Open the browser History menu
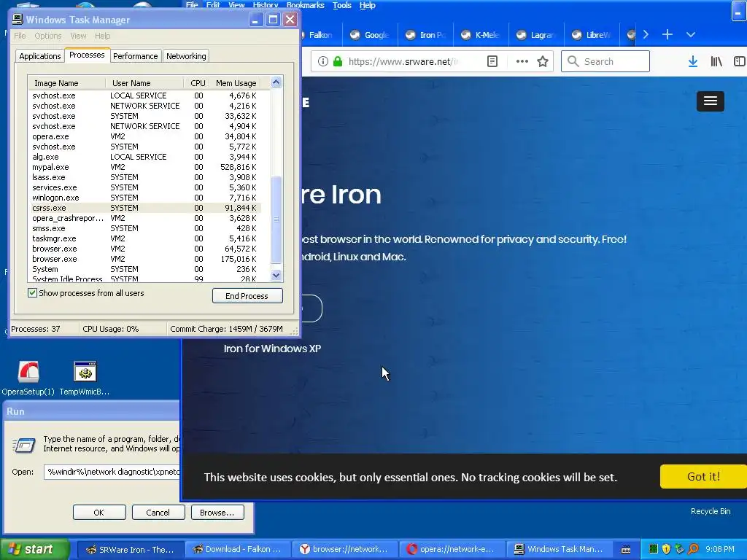Screen dimensions: 747x560 tap(266, 5)
